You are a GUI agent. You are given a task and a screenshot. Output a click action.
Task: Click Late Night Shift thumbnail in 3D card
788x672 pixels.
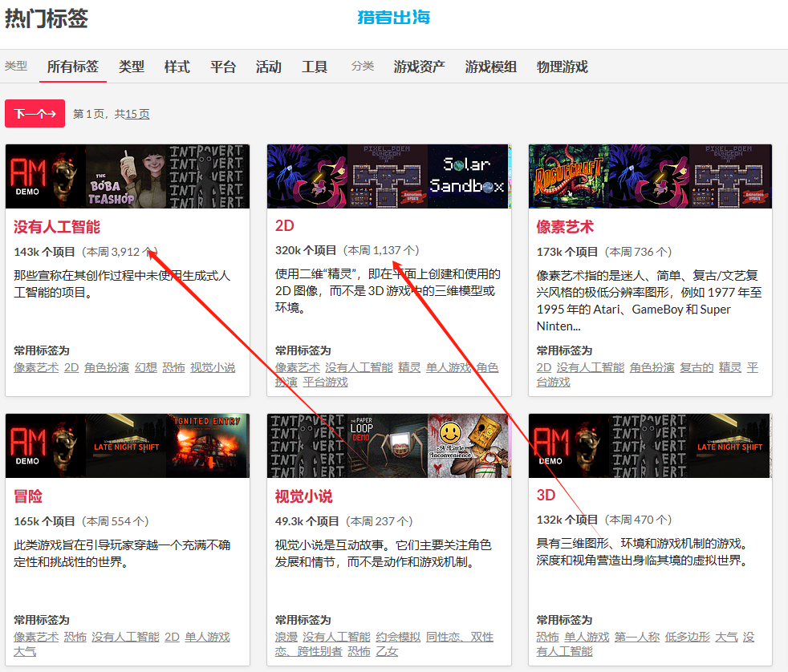[x=730, y=446]
